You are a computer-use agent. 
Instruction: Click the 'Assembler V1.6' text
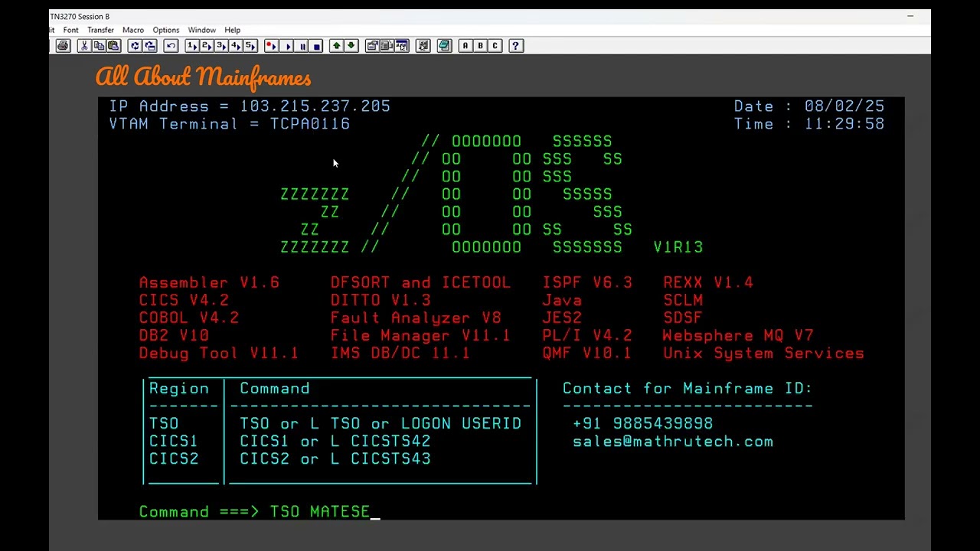click(x=209, y=282)
